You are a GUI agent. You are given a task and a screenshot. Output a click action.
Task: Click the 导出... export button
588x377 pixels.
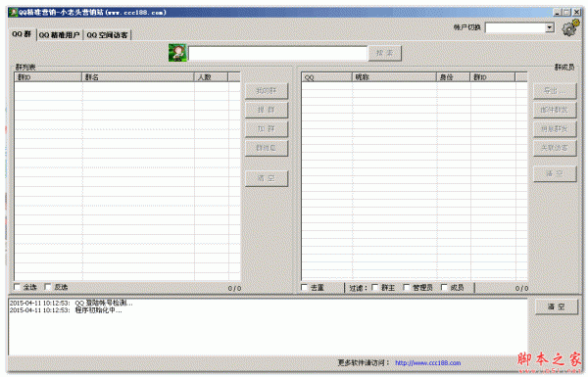click(555, 91)
